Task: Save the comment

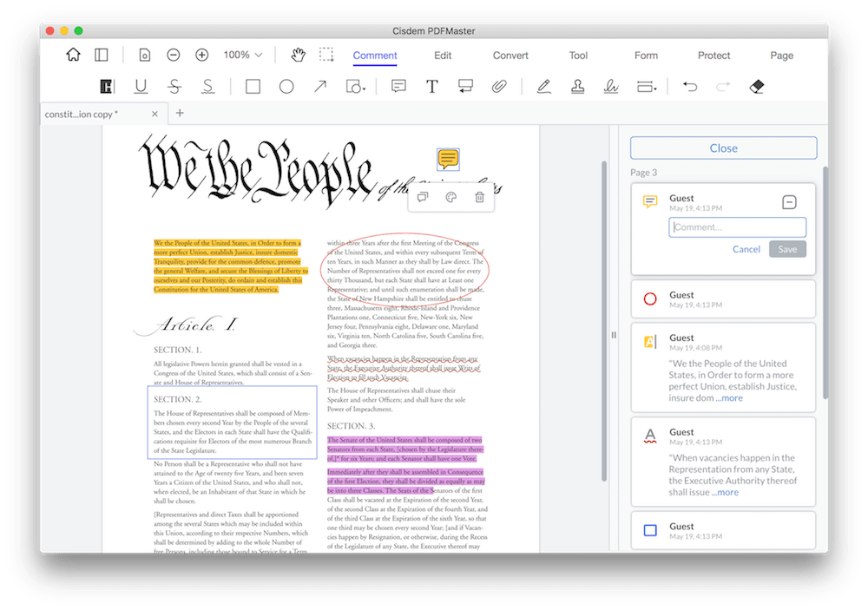Action: [787, 249]
